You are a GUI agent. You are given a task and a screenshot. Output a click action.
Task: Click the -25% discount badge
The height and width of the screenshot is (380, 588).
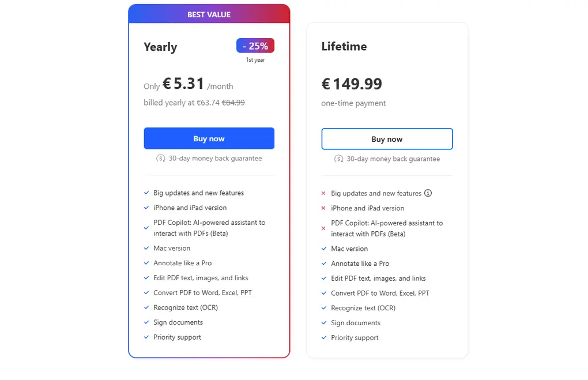[255, 46]
